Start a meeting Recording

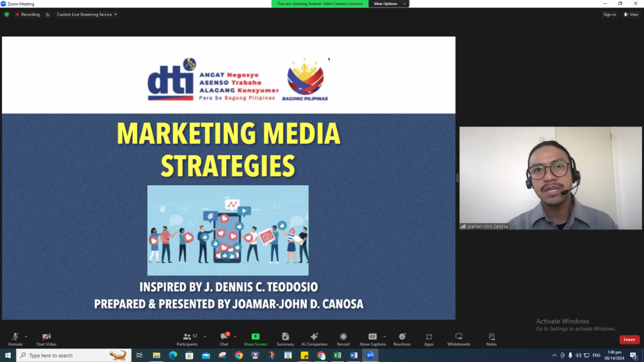pos(343,339)
